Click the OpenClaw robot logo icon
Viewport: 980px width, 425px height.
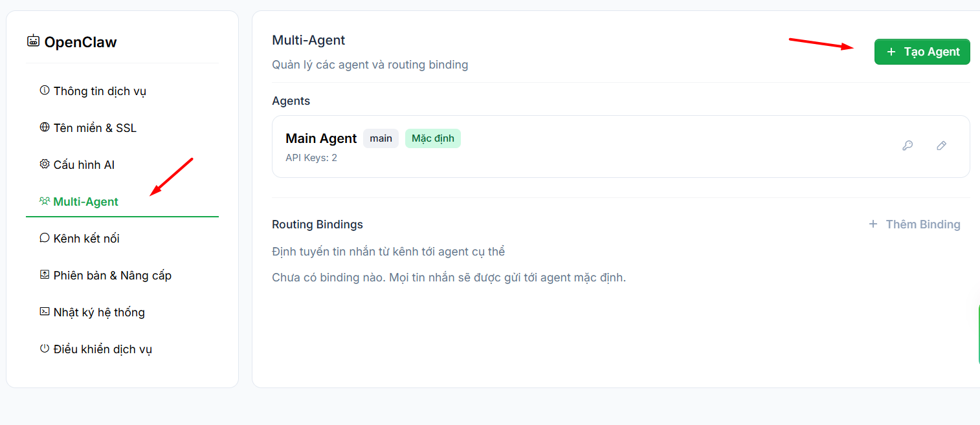point(32,41)
